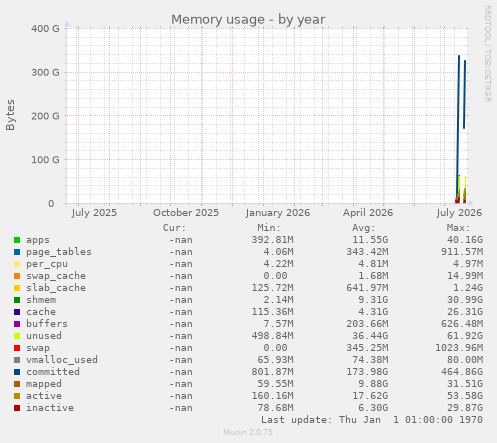Click the 'Min:' column header
This screenshot has height=443, width=497.
coord(269,228)
